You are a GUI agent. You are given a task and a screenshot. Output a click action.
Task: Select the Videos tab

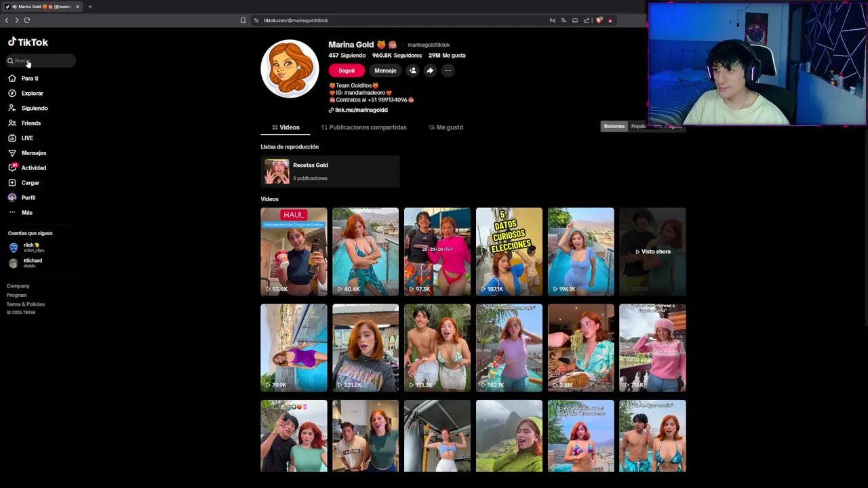[x=286, y=127]
